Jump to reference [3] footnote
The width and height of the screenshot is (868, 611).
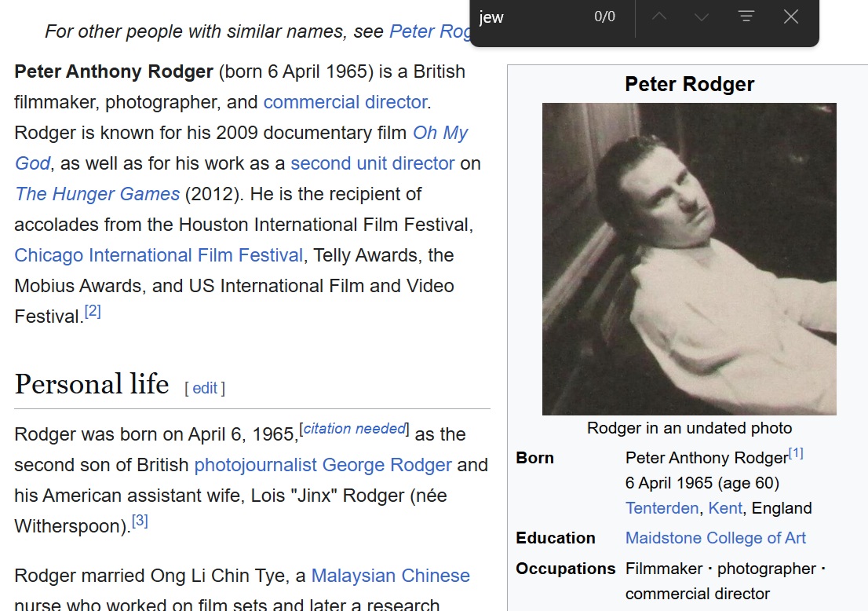tap(140, 521)
